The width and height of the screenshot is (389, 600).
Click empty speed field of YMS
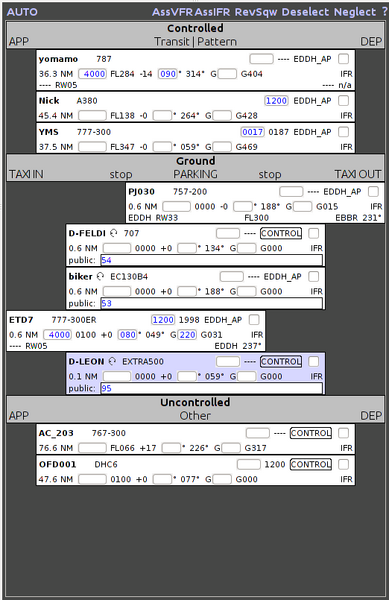[x=222, y=147]
